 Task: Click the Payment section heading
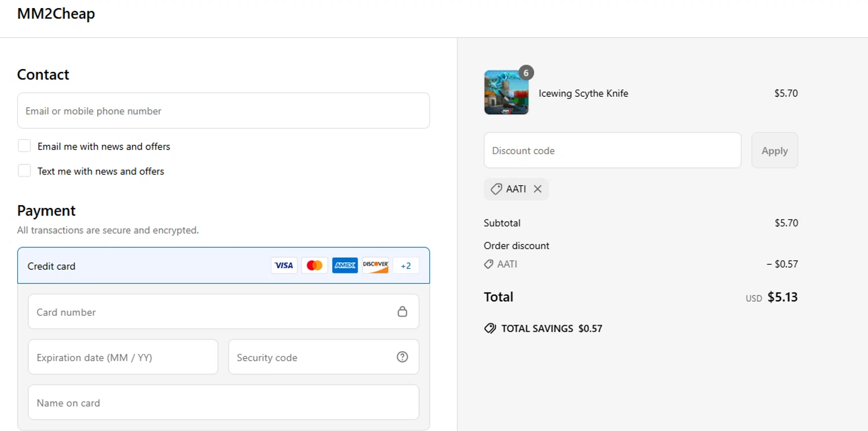pos(46,211)
